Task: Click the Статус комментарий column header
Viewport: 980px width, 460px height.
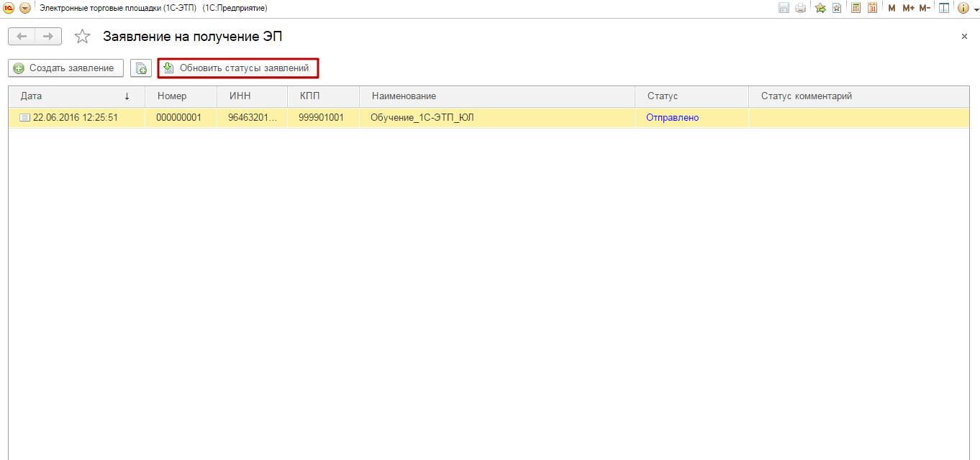Action: (x=859, y=96)
